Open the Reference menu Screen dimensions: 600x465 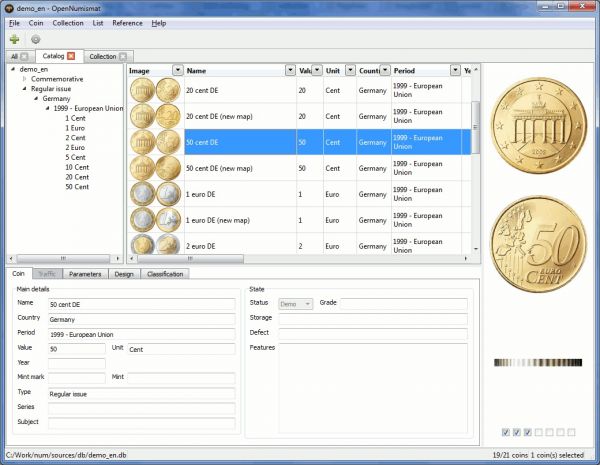click(126, 22)
